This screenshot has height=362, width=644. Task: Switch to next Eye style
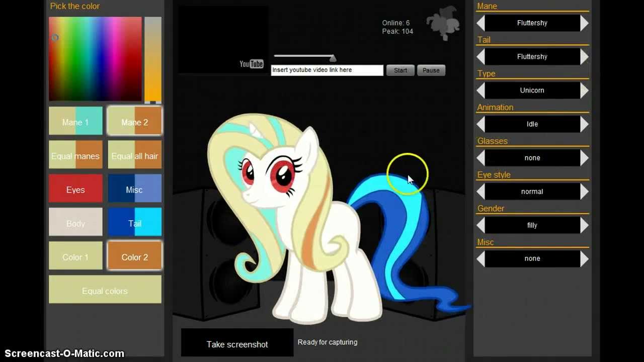[584, 192]
